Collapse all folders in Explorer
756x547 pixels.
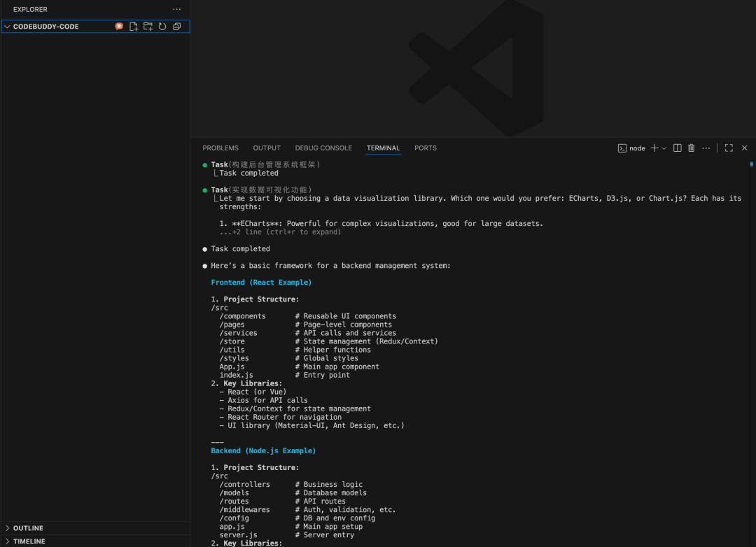[177, 27]
